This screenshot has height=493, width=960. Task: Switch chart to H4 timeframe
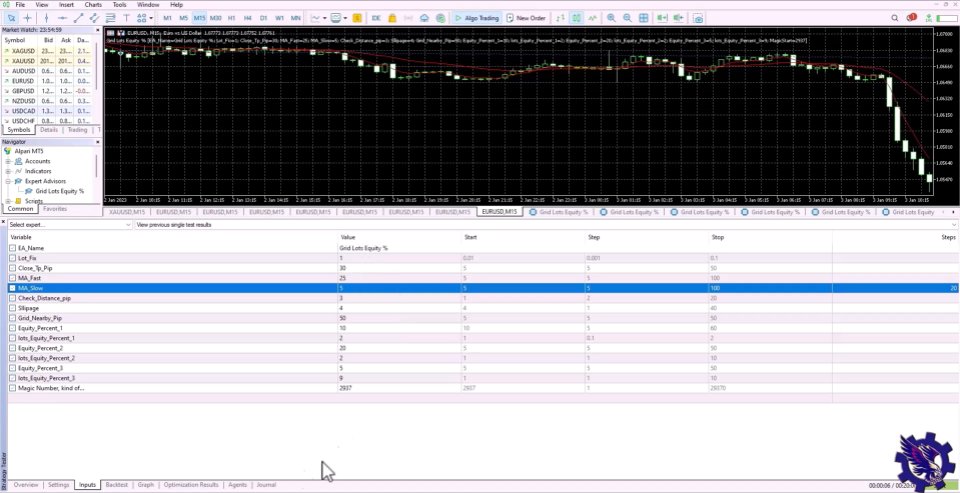[x=247, y=18]
